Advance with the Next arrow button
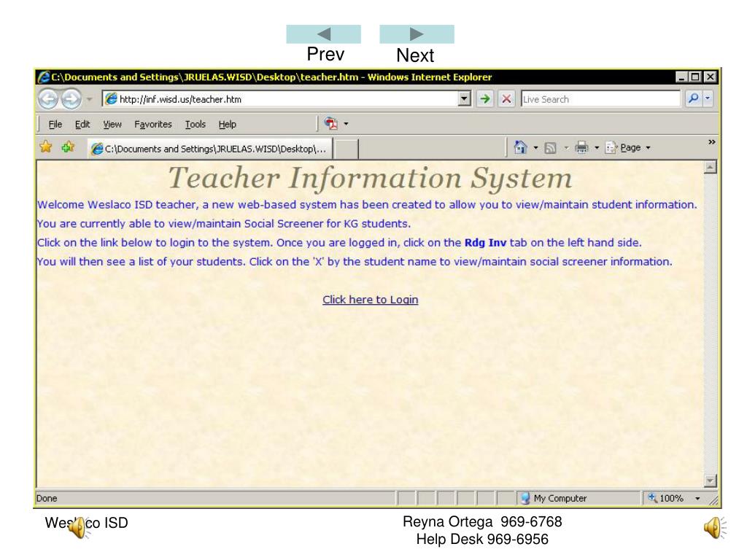This screenshot has width=747, height=560. [417, 34]
